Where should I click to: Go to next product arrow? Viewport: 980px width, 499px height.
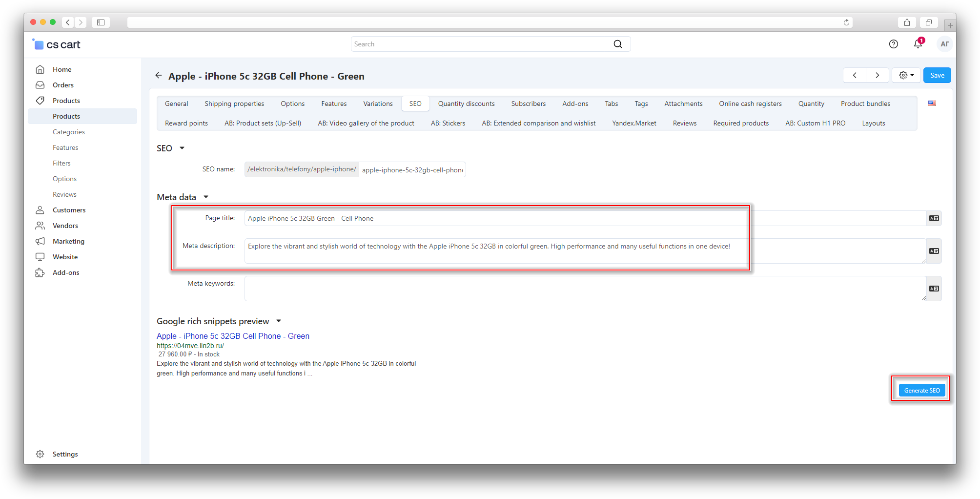877,75
